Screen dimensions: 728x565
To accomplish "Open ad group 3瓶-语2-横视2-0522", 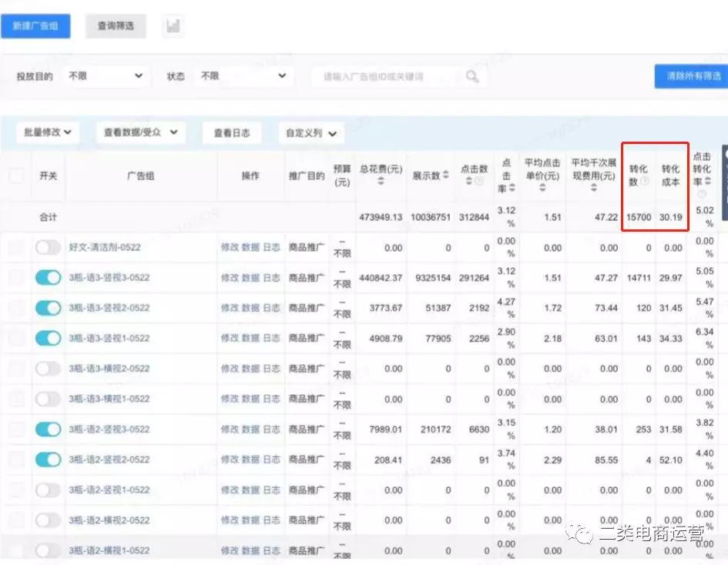I will coord(109,520).
